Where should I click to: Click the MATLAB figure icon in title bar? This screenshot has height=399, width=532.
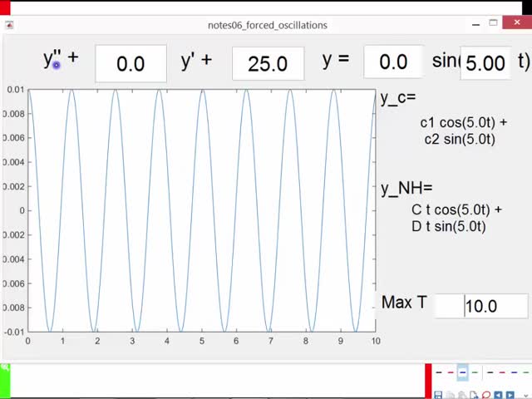pyautogui.click(x=9, y=25)
